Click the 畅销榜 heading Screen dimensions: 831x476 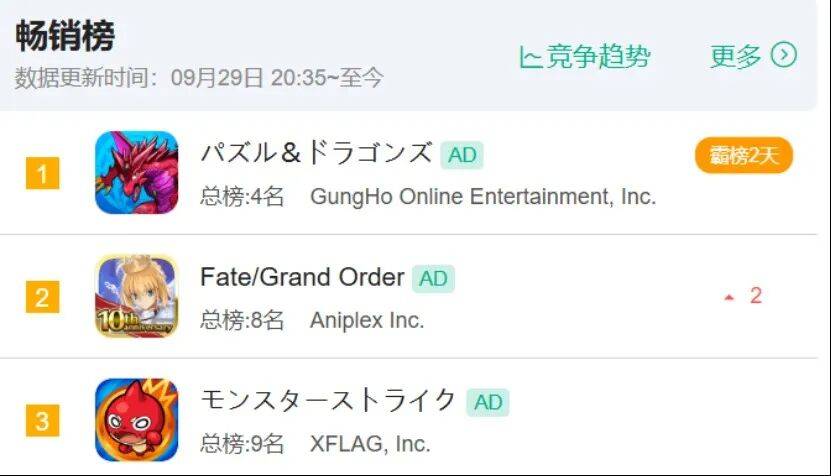click(x=65, y=36)
